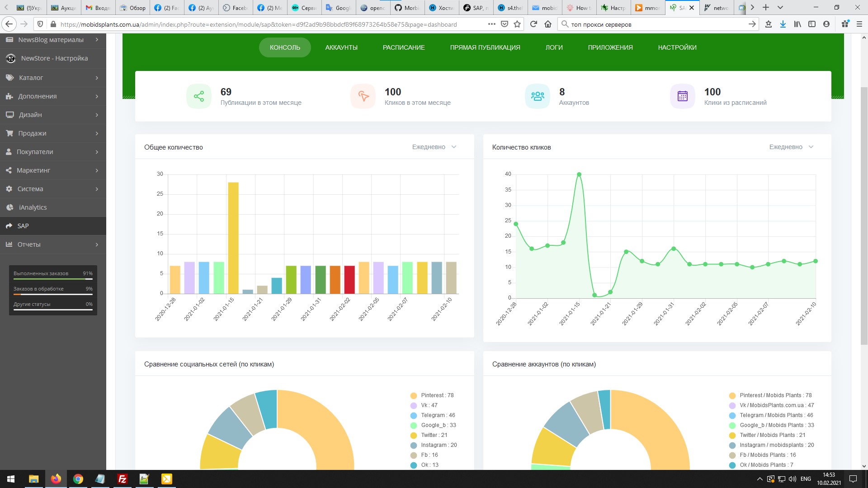Click the tracking protection shield icon

(40, 24)
